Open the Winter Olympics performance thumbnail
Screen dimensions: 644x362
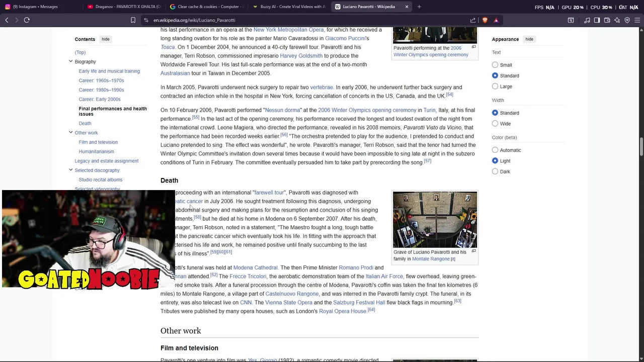pos(435,35)
